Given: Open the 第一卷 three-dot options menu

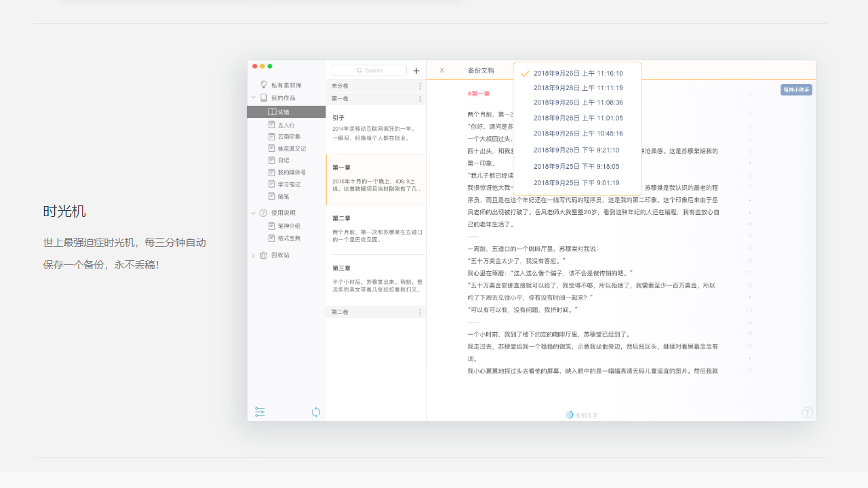Looking at the screenshot, I should pos(419,98).
